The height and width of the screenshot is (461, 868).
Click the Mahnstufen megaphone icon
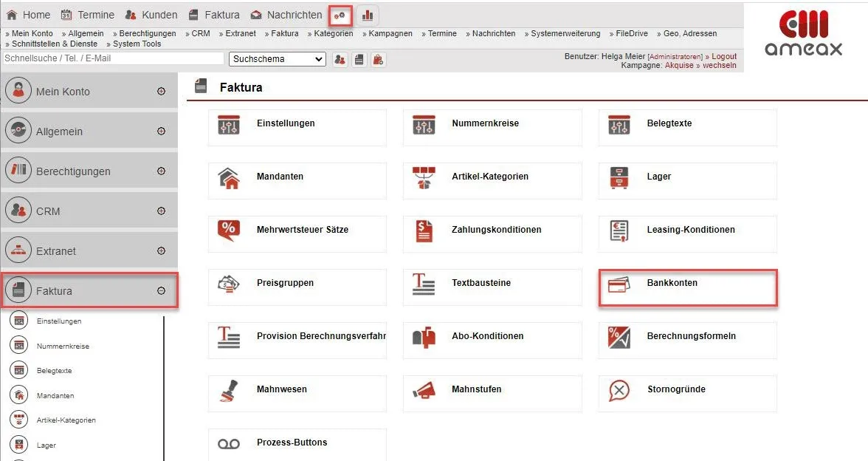click(424, 390)
